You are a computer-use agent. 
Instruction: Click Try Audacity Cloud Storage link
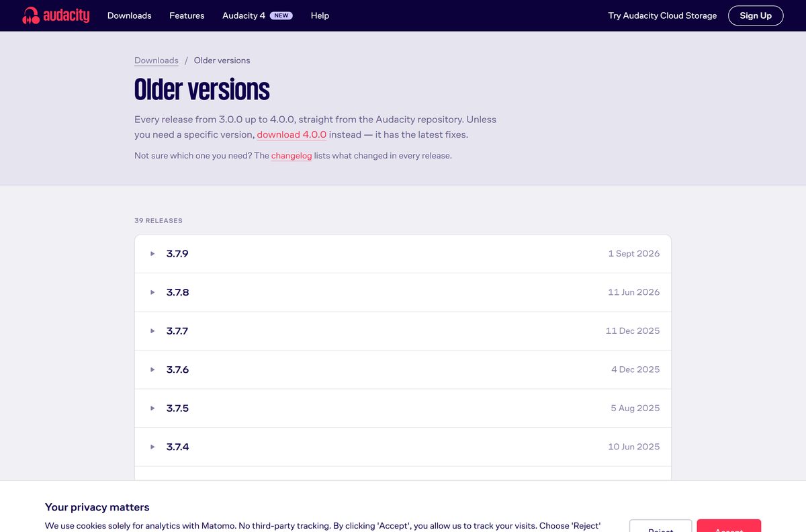pos(662,15)
